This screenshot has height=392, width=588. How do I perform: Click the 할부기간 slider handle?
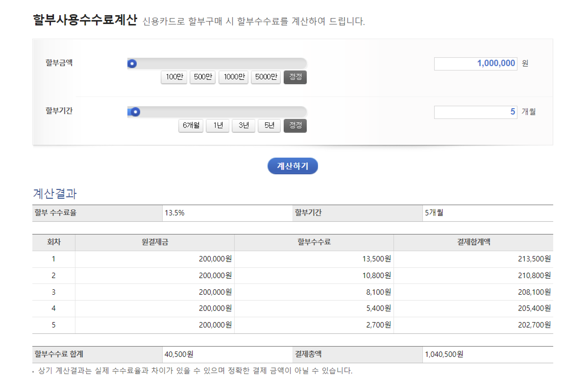click(135, 112)
